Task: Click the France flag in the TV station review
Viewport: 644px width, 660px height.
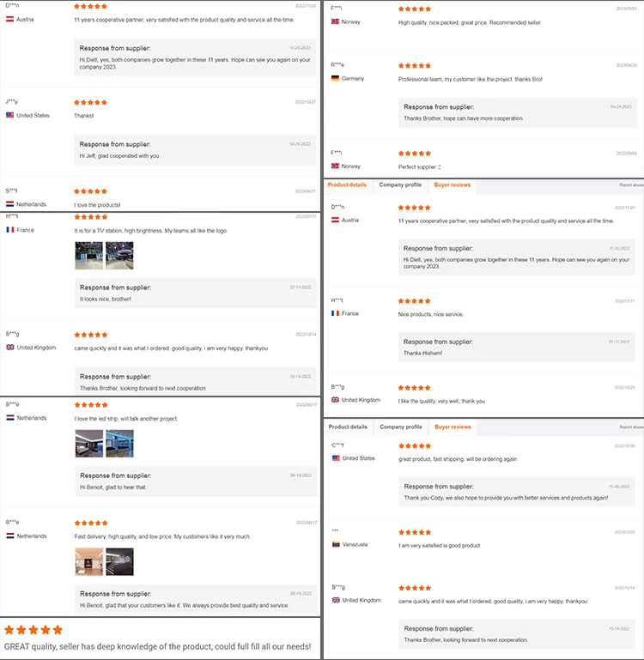Action: [10, 230]
